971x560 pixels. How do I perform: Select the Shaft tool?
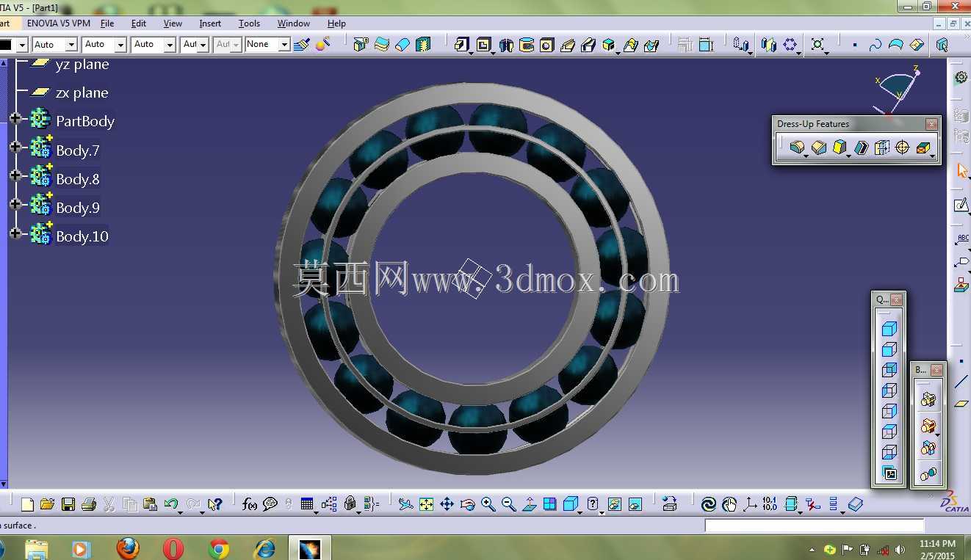(506, 45)
